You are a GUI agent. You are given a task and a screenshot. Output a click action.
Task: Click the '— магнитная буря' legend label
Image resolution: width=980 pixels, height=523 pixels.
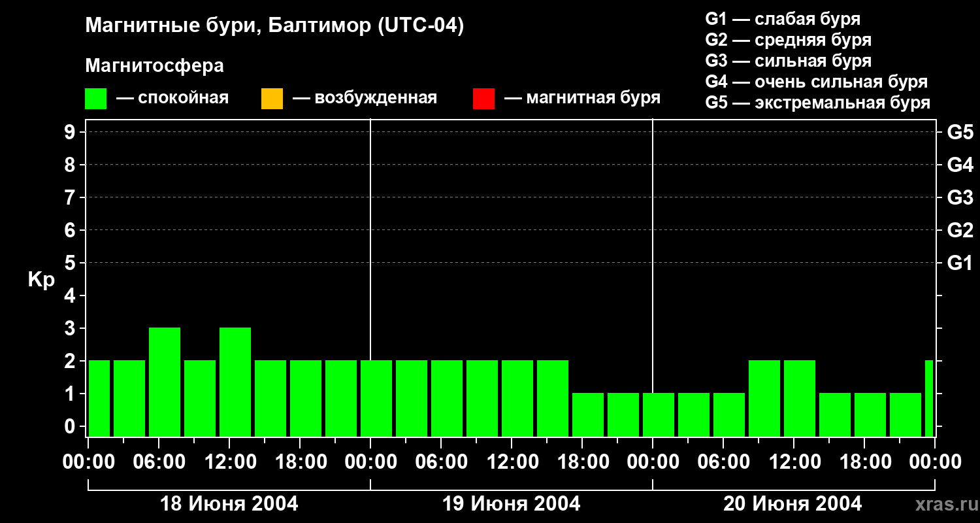point(583,98)
